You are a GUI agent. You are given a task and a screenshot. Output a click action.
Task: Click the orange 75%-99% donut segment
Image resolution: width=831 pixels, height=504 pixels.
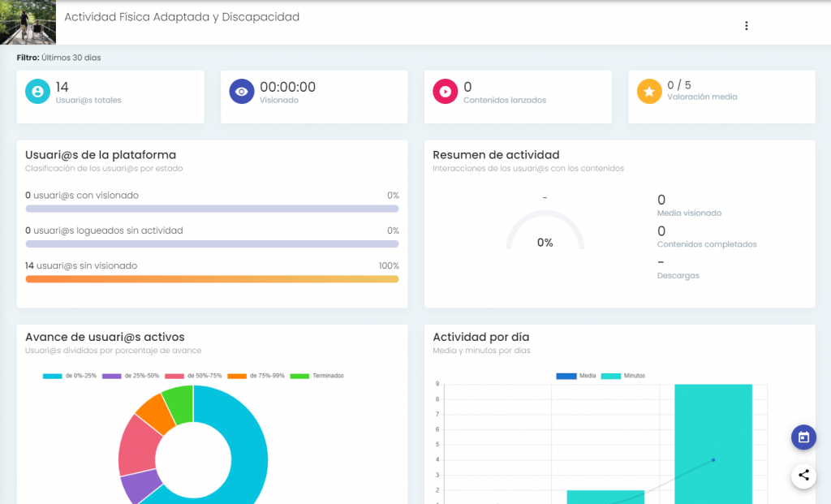(155, 416)
